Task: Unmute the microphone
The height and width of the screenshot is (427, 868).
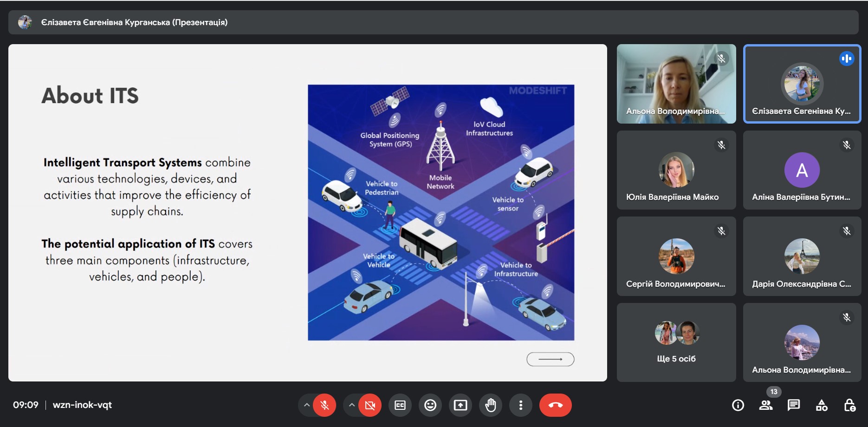Action: (324, 405)
